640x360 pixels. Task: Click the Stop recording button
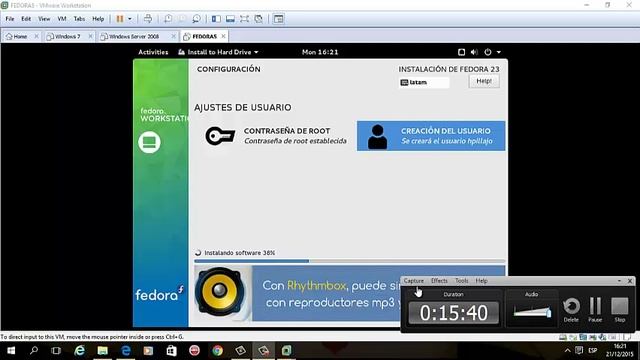pos(620,310)
